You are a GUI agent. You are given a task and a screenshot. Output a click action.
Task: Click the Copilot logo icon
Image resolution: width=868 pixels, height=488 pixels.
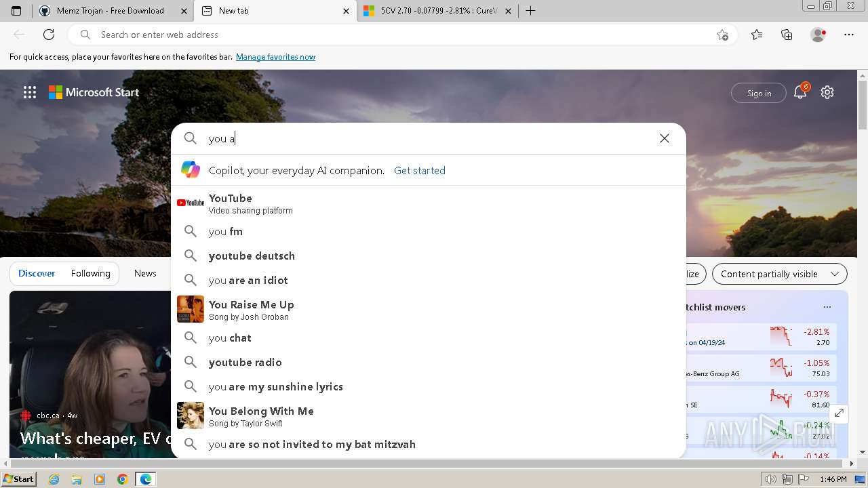point(191,170)
